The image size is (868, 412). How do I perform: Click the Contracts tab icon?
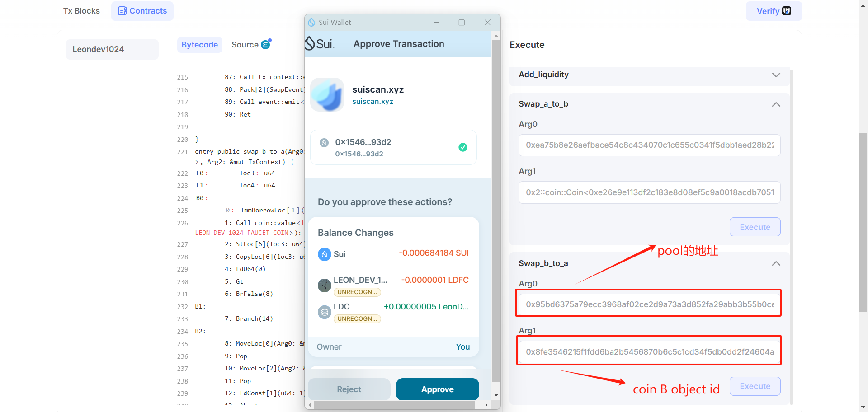(x=122, y=11)
